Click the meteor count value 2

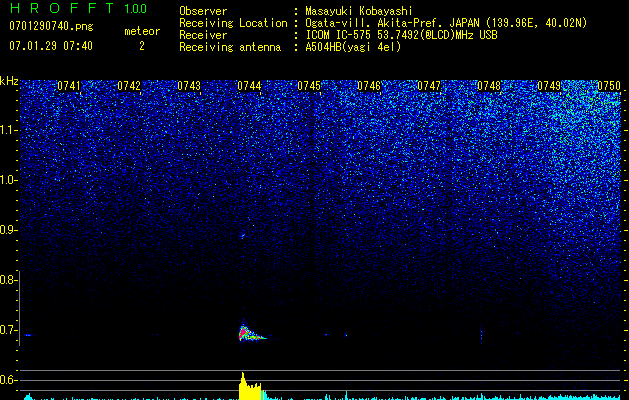pyautogui.click(x=142, y=46)
